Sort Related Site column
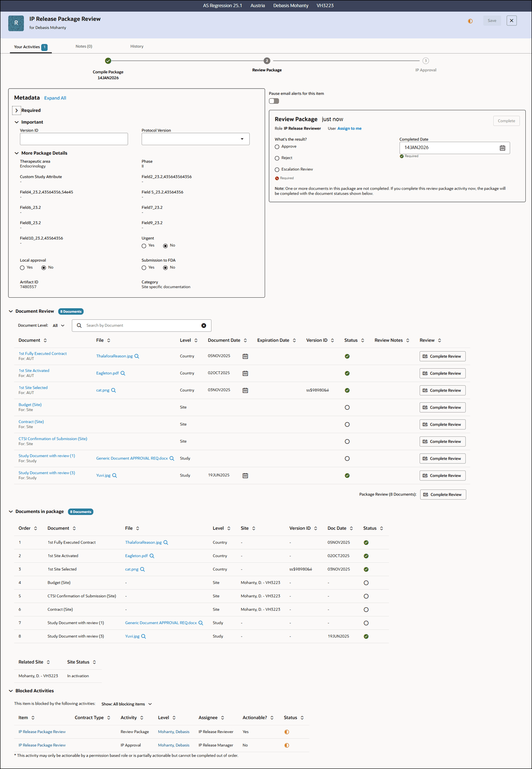 coord(48,662)
